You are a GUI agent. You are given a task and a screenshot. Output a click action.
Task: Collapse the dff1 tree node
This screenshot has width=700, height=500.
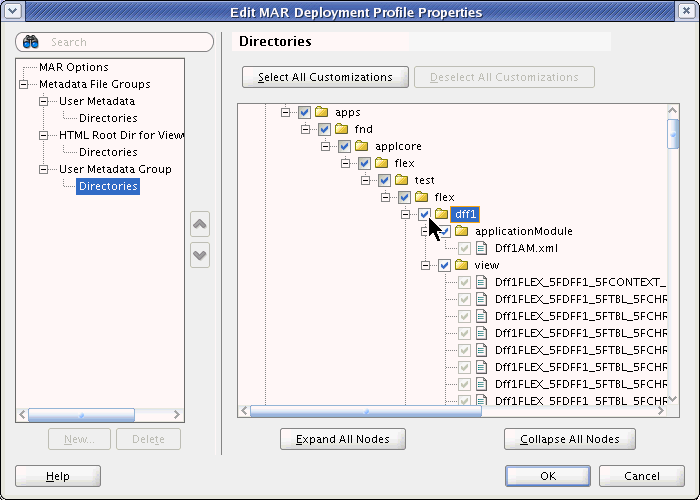405,214
